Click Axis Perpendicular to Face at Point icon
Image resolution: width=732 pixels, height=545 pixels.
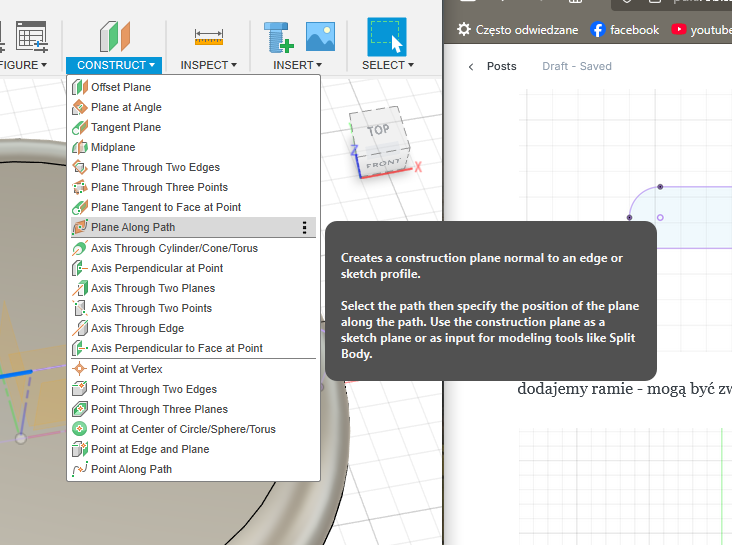[80, 348]
